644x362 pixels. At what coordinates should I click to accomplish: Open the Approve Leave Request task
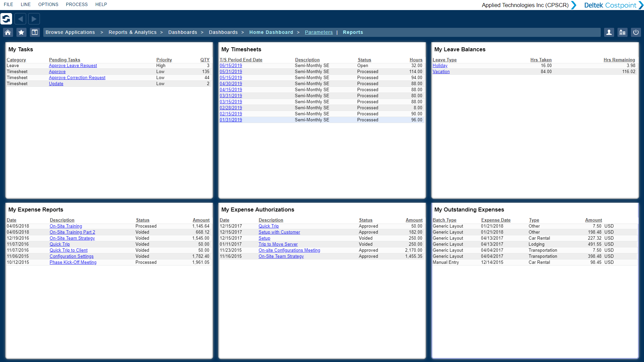point(73,65)
